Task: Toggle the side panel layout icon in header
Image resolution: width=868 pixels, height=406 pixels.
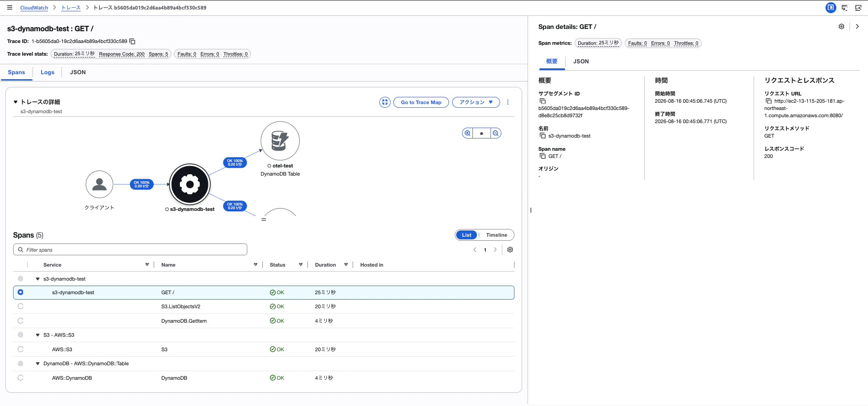Action: [831, 8]
